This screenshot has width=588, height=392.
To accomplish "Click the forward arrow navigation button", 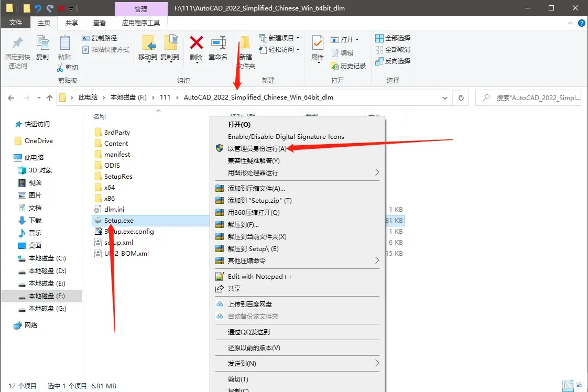I will [26, 98].
